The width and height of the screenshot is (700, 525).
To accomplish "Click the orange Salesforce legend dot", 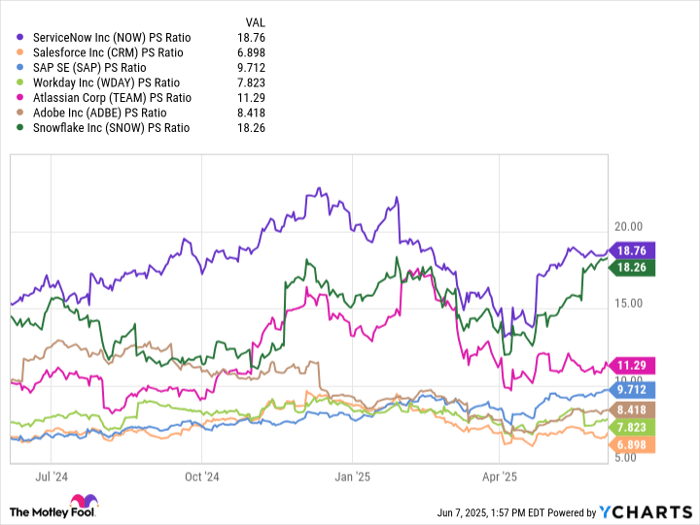I will (x=19, y=53).
